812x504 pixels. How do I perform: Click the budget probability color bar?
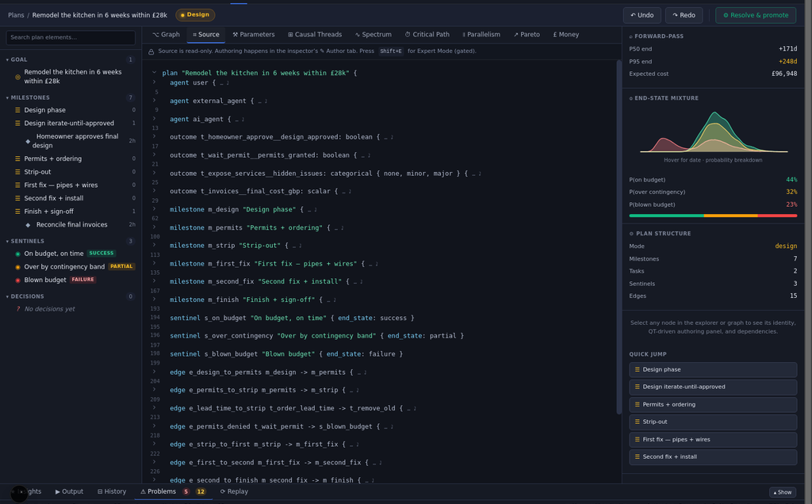(713, 216)
